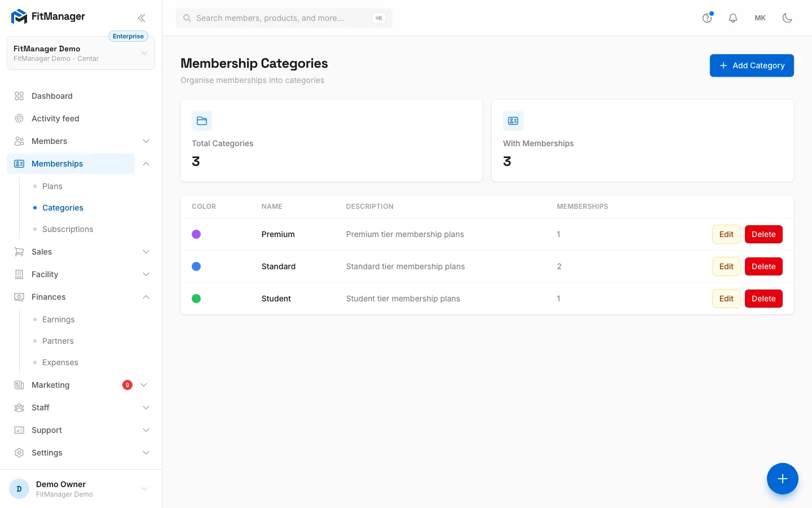
Task: Expand the Members section chevron
Action: coord(146,141)
